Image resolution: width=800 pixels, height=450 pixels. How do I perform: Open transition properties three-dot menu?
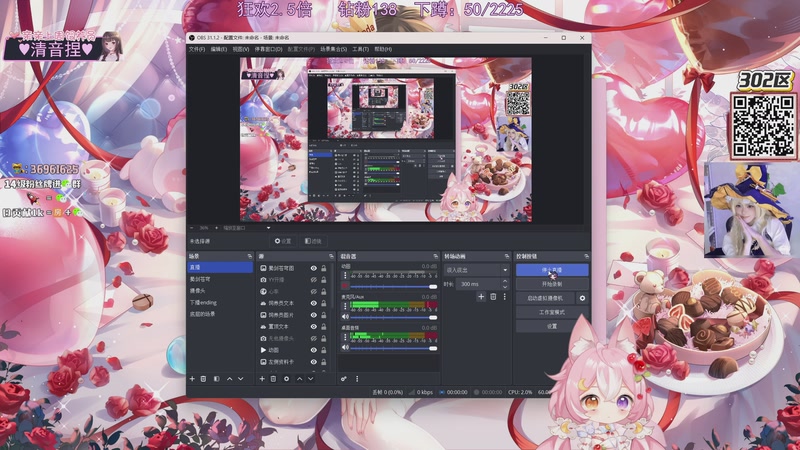click(505, 296)
